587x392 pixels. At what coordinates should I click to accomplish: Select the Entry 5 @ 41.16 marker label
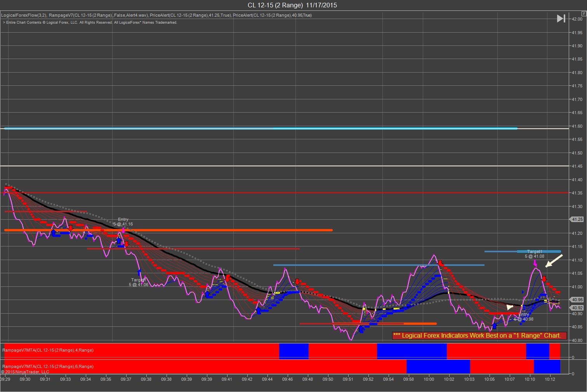[x=123, y=222]
